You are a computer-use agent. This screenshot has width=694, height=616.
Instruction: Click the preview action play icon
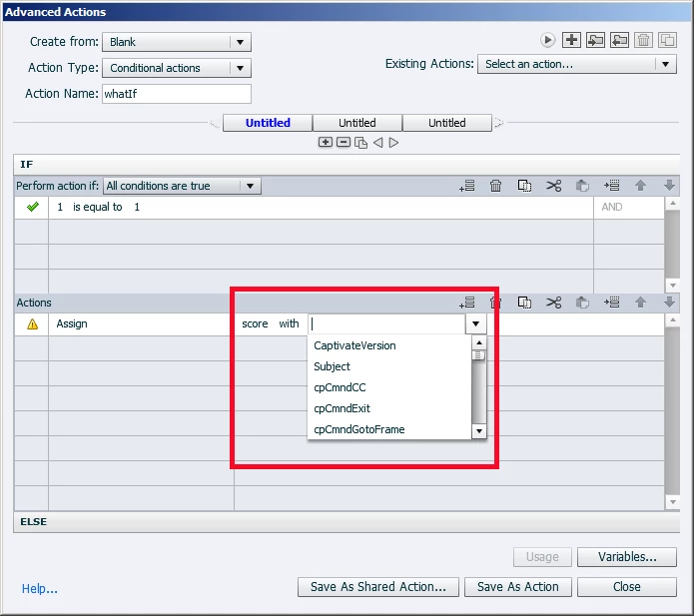(x=547, y=40)
